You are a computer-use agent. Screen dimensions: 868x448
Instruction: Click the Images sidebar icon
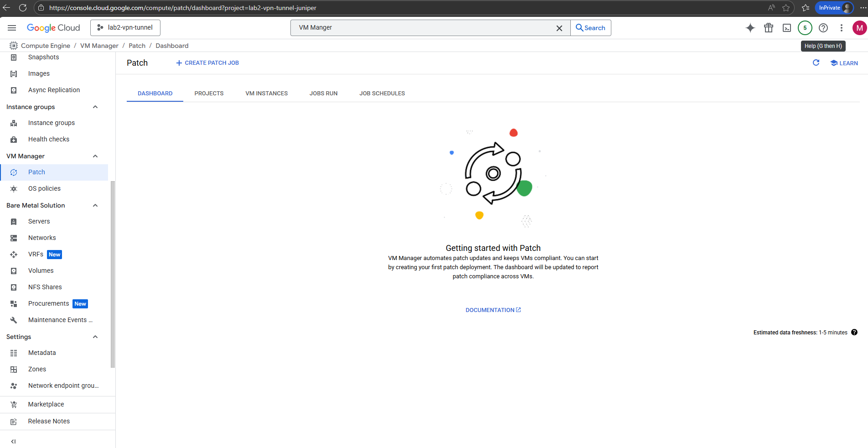point(14,73)
